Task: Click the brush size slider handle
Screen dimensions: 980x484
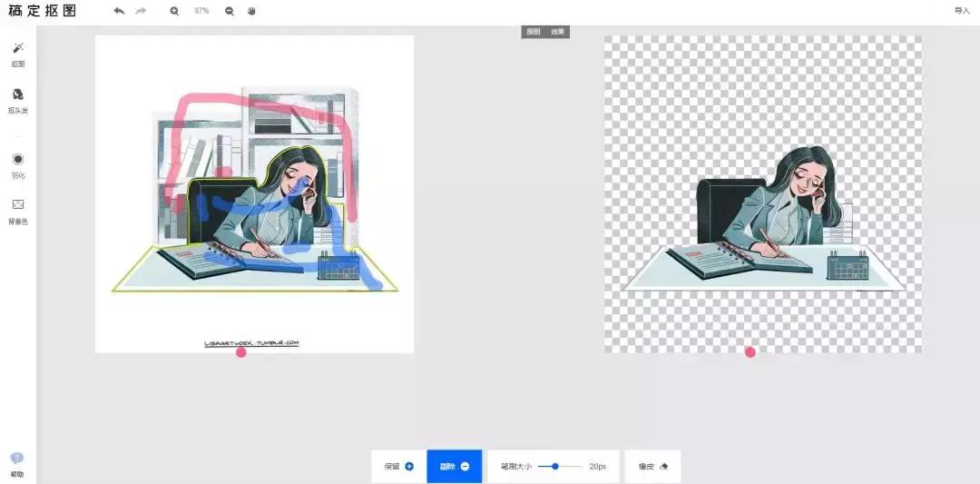Action: click(x=554, y=466)
